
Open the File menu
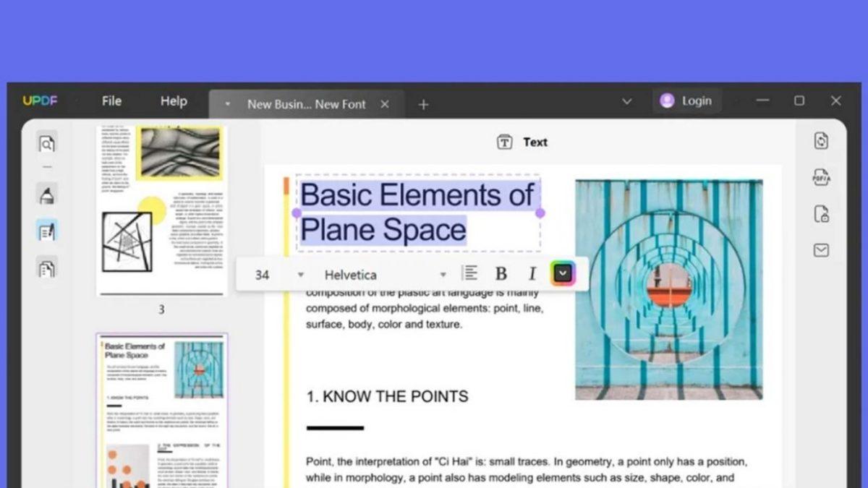point(111,101)
